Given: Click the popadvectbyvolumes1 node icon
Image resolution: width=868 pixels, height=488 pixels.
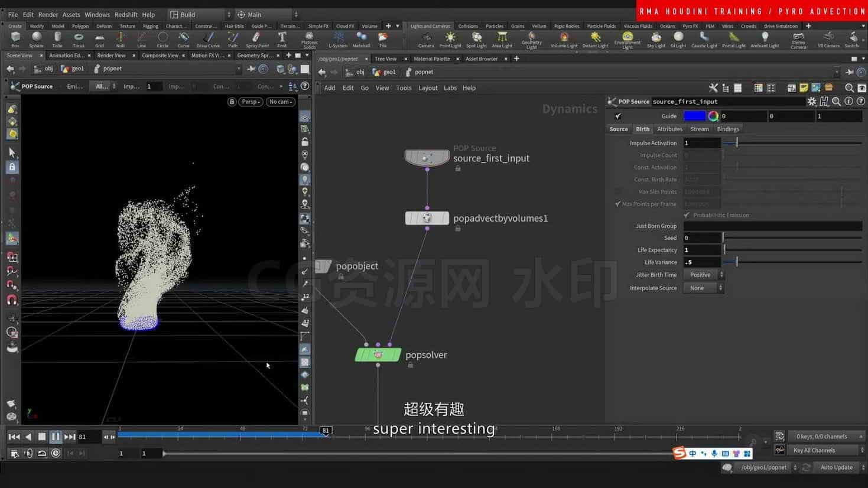Looking at the screenshot, I should pos(427,218).
